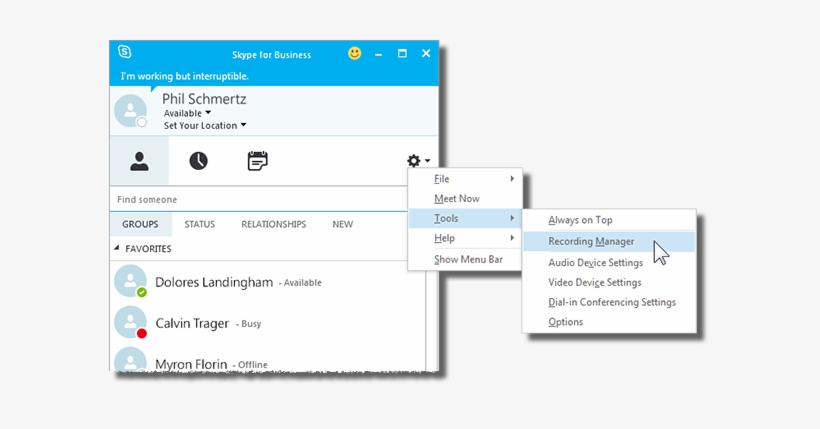
Task: Open Dial-in Conferencing Settings
Action: (x=609, y=302)
